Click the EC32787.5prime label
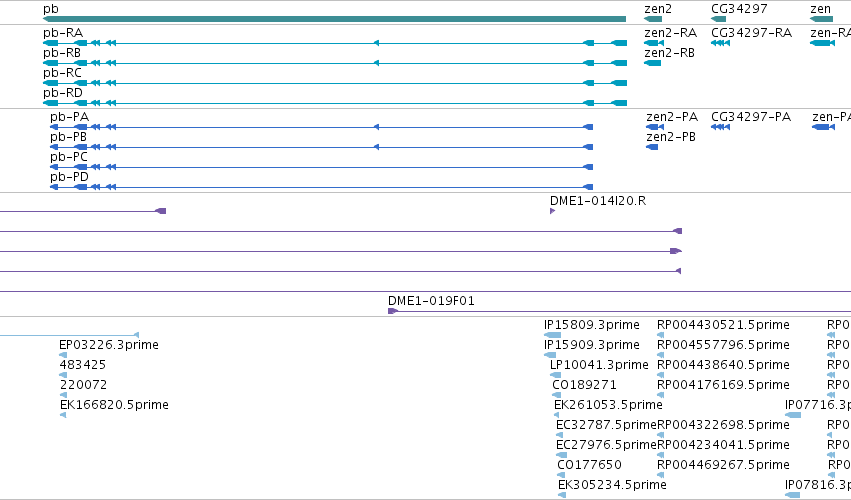This screenshot has height=500, width=851. 606,425
